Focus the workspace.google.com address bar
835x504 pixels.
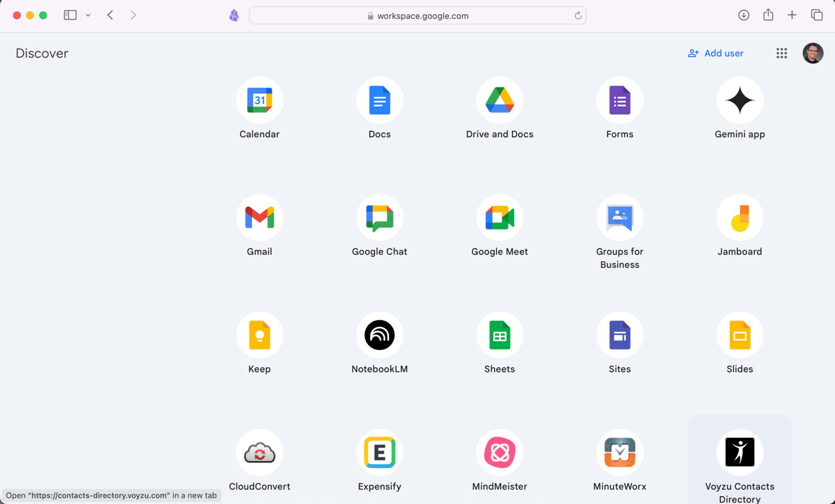tap(417, 16)
